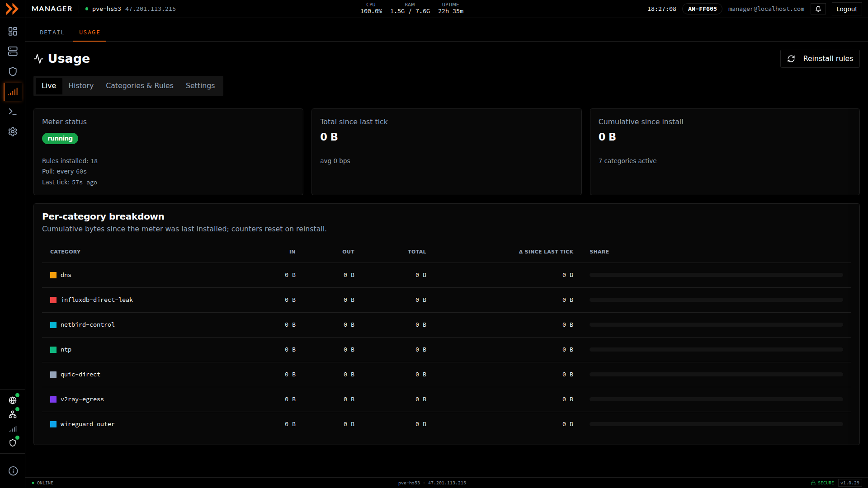Click 'avg 0 bps' text
Viewport: 868px width, 488px height.
335,161
